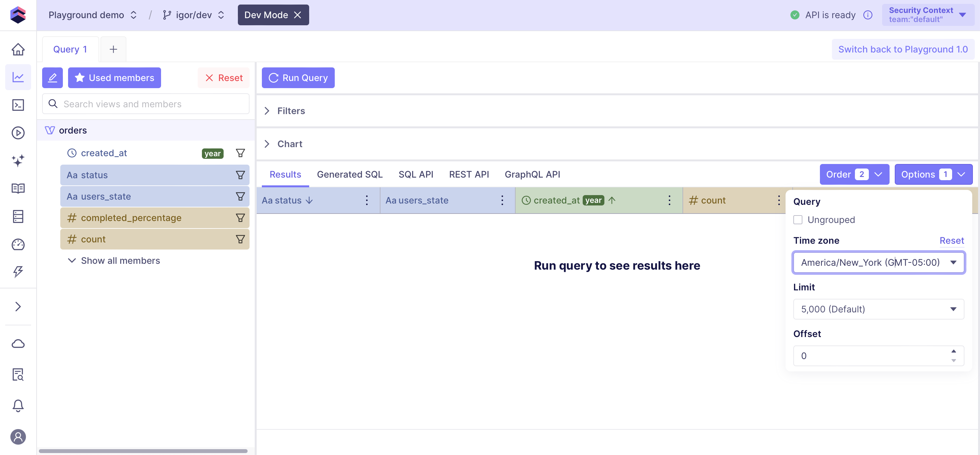Open three-dot menu of count column
The width and height of the screenshot is (980, 455).
pos(778,200)
